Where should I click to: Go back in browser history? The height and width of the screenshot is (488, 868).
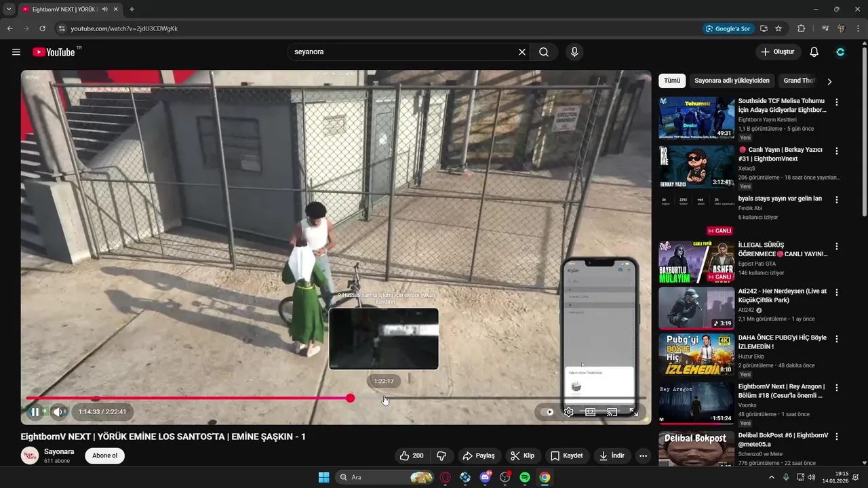tap(9, 28)
